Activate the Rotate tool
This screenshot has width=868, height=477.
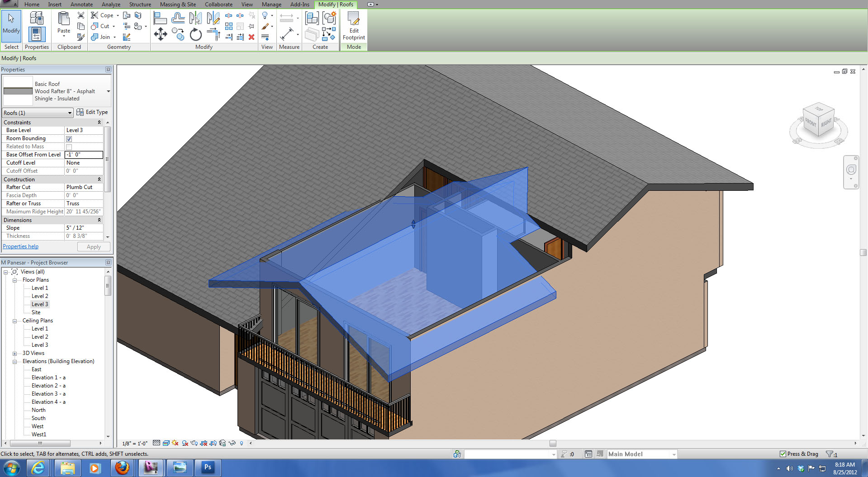195,34
